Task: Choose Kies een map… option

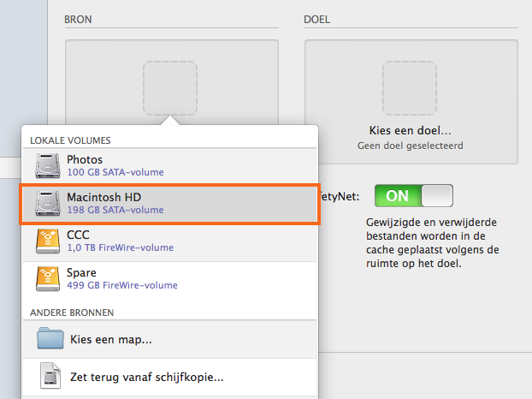Action: [x=169, y=339]
